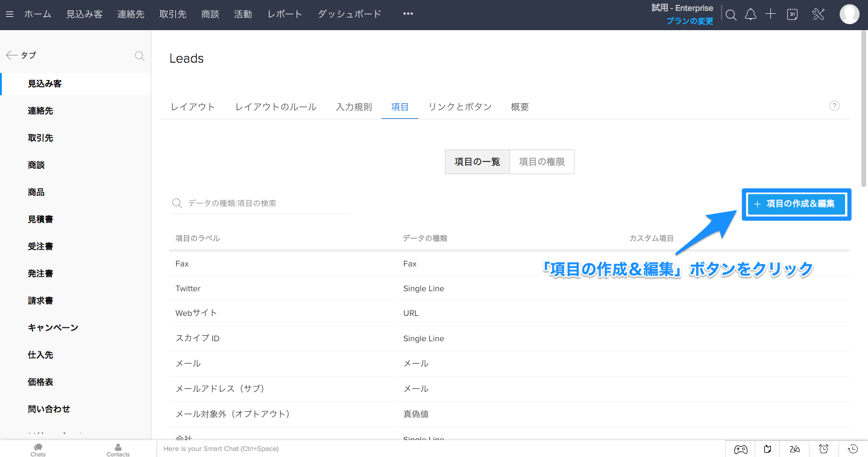Image resolution: width=868 pixels, height=457 pixels.
Task: Open the Zia assistant icon
Action: click(x=795, y=449)
